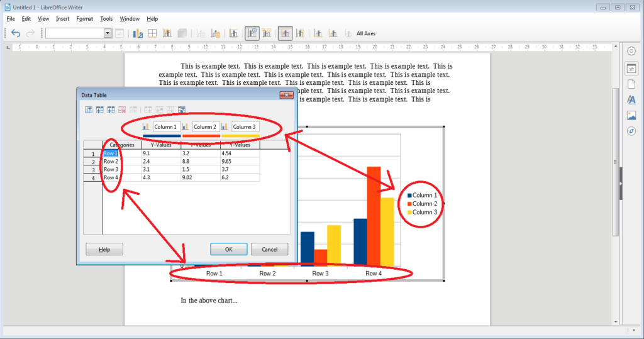This screenshot has height=339, width=644.
Task: Click the orange color bar under Column 2
Action: coord(201,136)
